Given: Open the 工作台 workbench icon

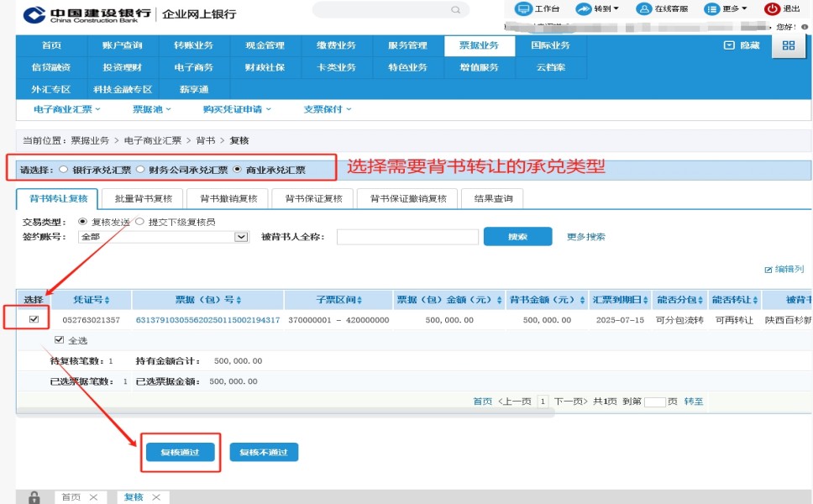Looking at the screenshot, I should (x=523, y=9).
